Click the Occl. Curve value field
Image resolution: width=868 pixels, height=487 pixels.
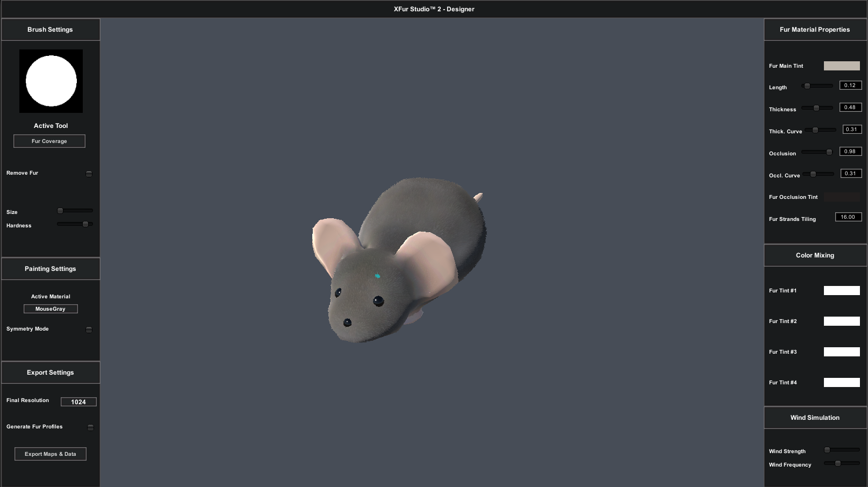pyautogui.click(x=851, y=174)
